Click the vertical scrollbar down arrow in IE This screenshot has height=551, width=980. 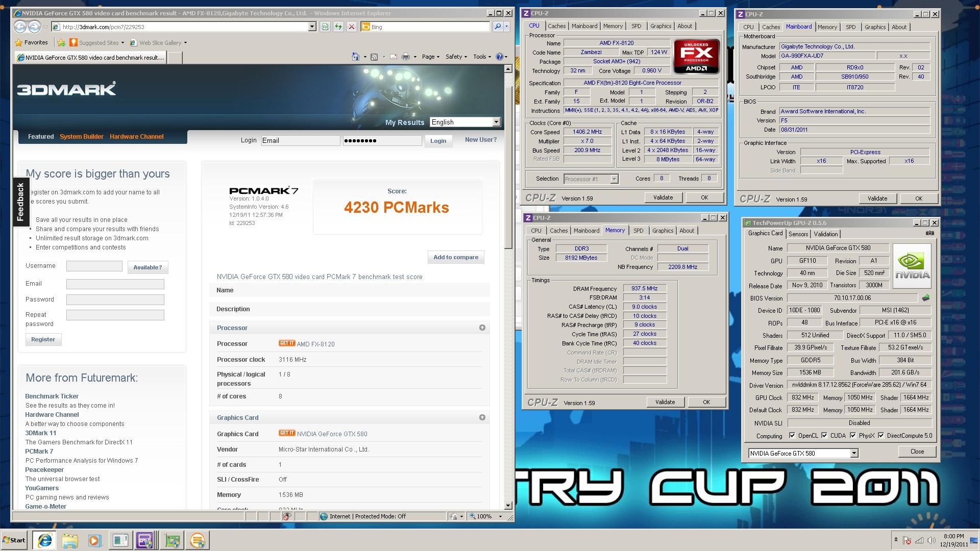pos(508,506)
